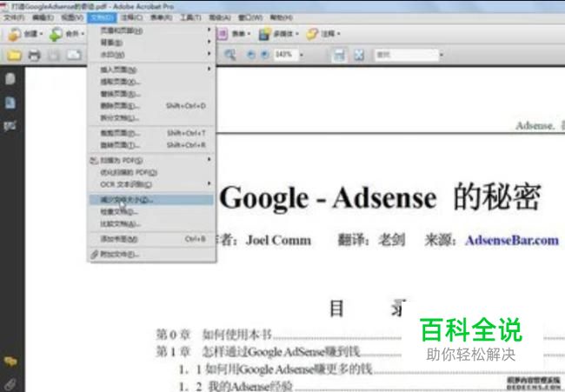Expand the Insert Pages (插入页面) submenu
Screen dimensions: 565x392
tap(152, 70)
